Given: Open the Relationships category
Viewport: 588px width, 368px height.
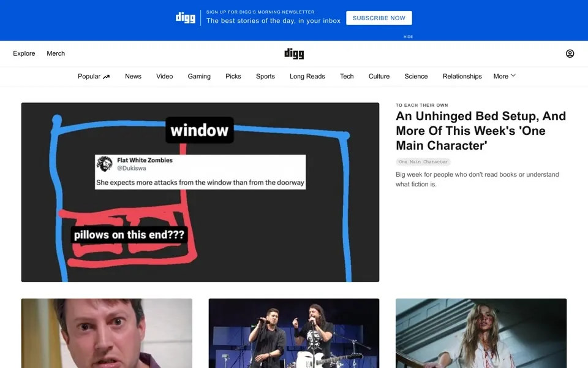Looking at the screenshot, I should pyautogui.click(x=462, y=76).
